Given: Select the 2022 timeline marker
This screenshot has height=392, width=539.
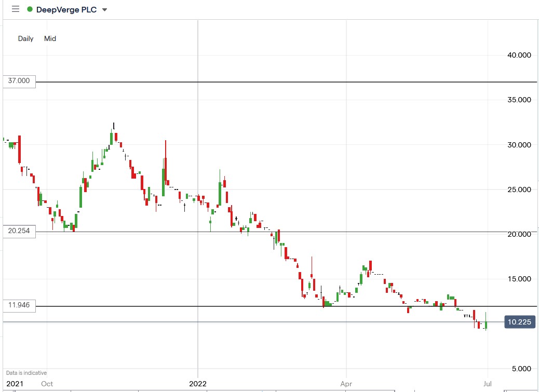Looking at the screenshot, I should (x=197, y=384).
